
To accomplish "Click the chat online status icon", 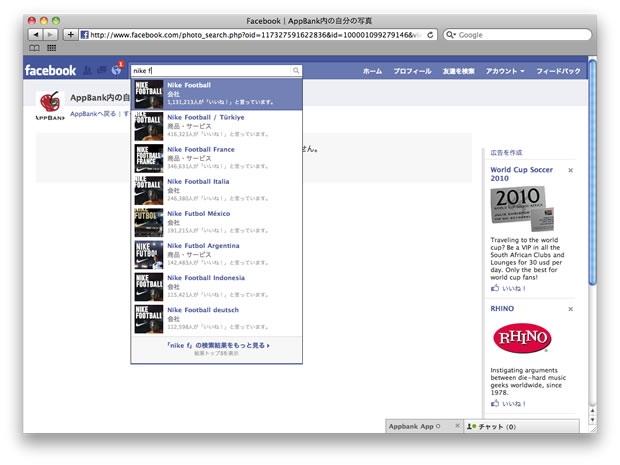I will pyautogui.click(x=471, y=427).
